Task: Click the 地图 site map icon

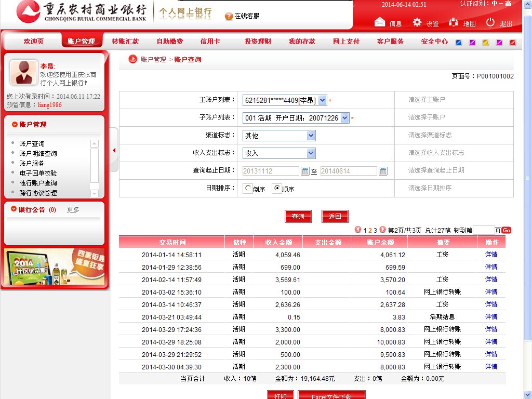Action: click(x=454, y=22)
